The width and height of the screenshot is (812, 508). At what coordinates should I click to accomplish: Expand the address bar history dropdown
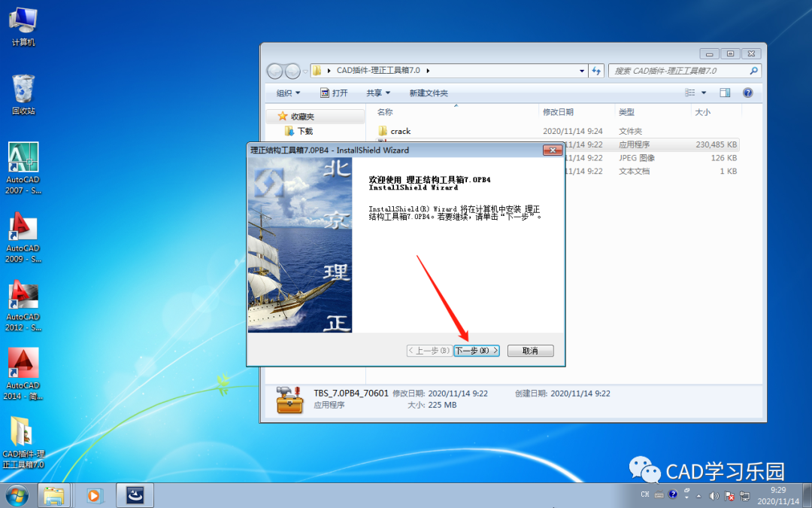click(x=581, y=71)
